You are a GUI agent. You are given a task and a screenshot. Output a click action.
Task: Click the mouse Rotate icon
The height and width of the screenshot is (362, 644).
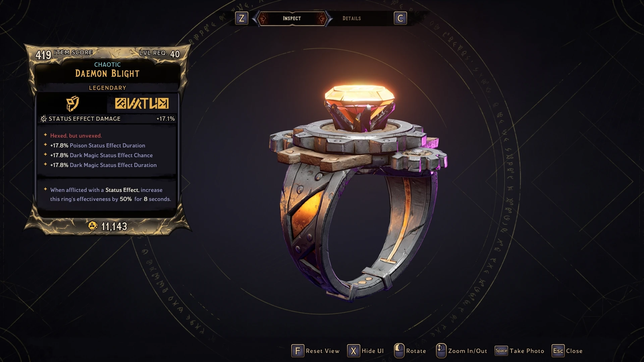399,351
